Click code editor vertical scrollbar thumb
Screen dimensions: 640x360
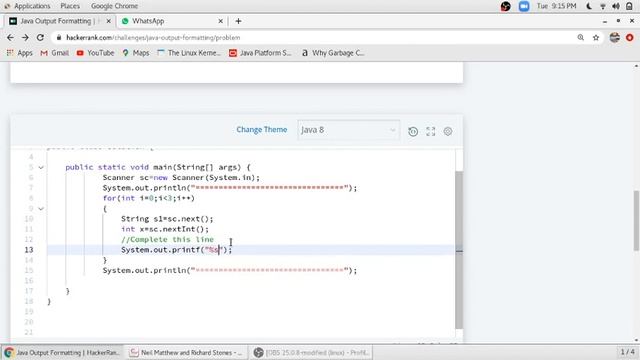click(x=459, y=250)
